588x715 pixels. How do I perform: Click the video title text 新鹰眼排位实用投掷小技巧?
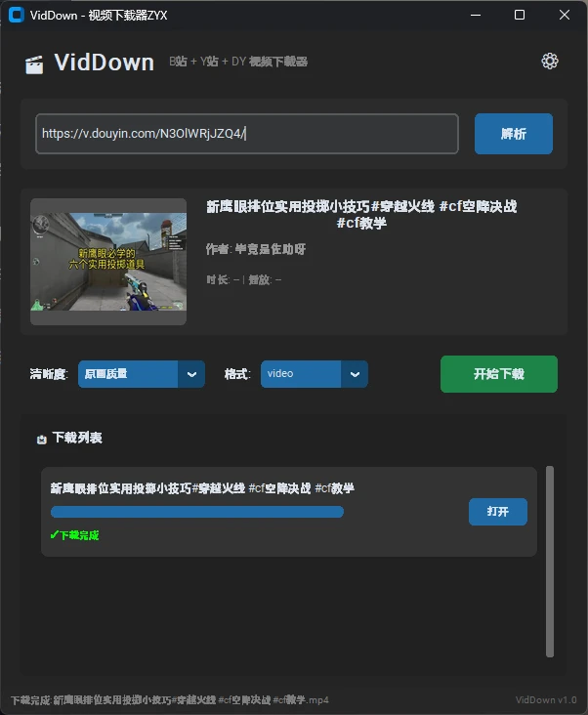point(361,214)
